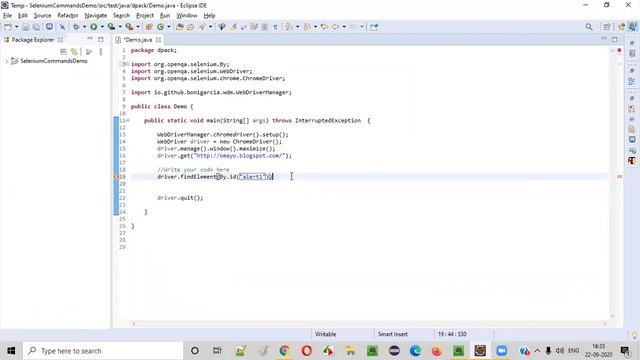640x360 pixels.
Task: Minimize the Package Explorer panel
Action: click(x=90, y=39)
